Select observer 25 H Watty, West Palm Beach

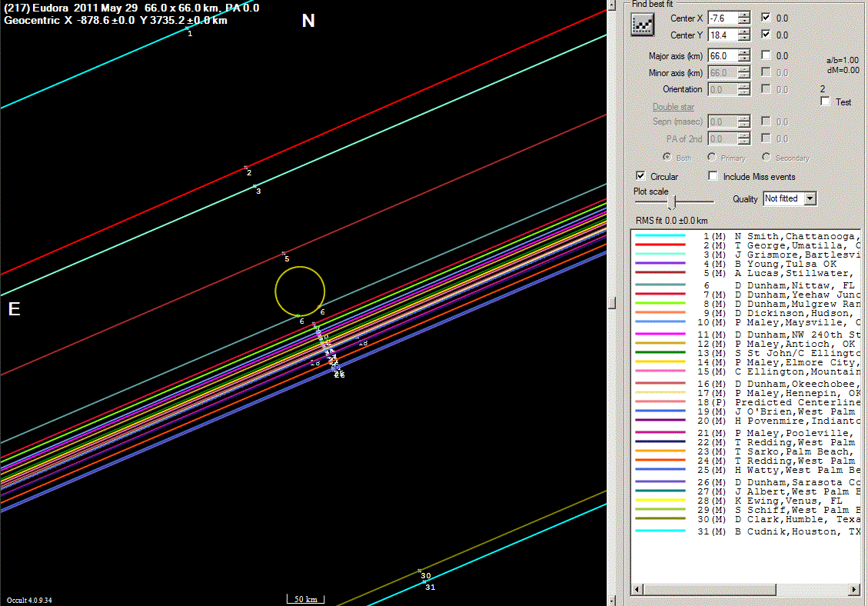pyautogui.click(x=747, y=471)
